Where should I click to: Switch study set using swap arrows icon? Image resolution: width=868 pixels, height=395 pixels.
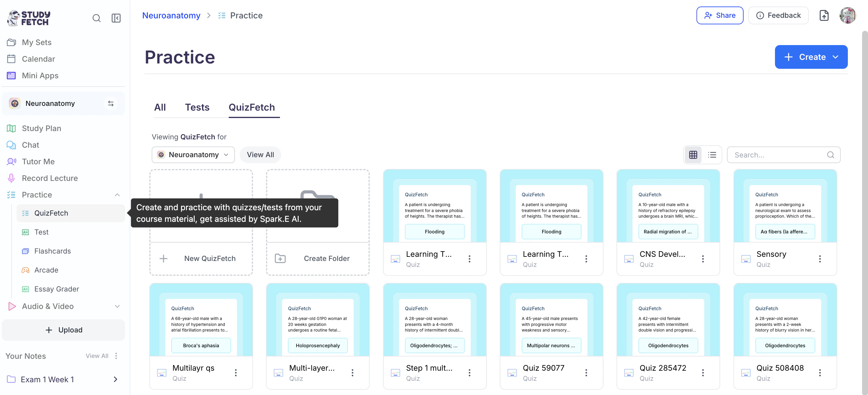coord(110,103)
